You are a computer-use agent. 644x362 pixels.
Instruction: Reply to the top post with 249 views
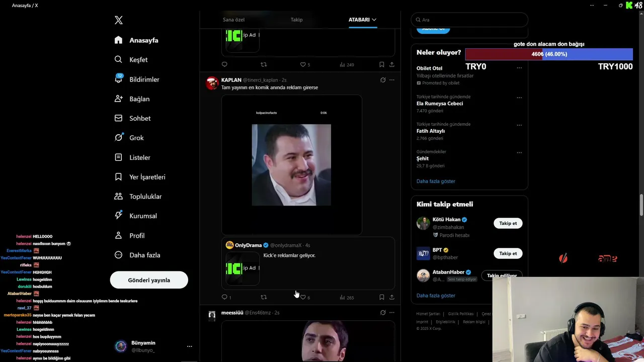pos(224,64)
